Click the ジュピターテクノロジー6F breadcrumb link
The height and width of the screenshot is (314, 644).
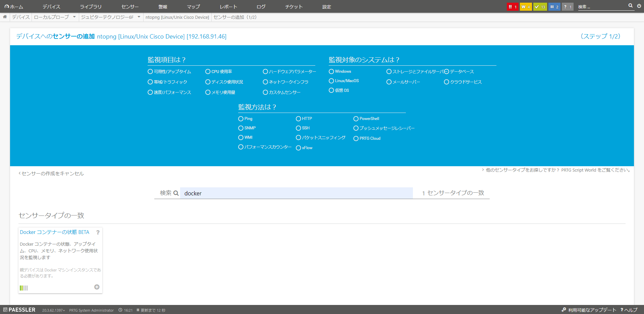point(107,17)
